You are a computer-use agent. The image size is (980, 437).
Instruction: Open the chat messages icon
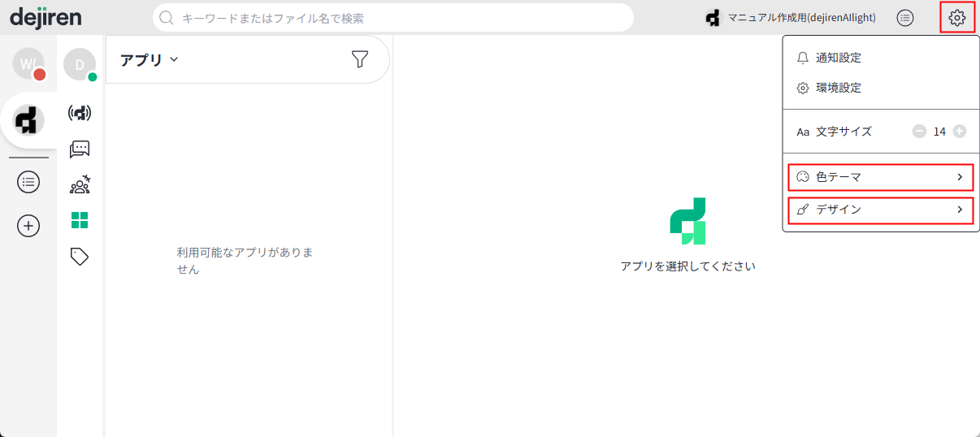pyautogui.click(x=80, y=149)
